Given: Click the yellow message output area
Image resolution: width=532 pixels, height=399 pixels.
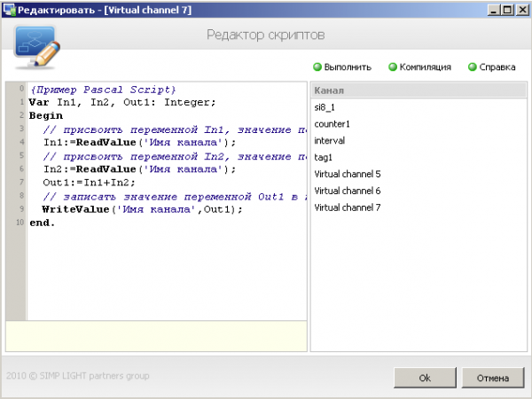Looking at the screenshot, I should click(156, 335).
